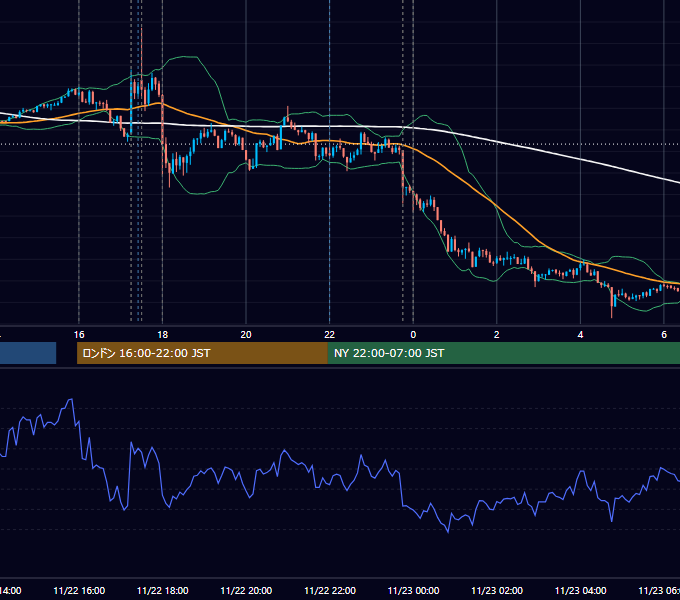Screen dimensions: 680x600
Task: Click hour label 20 under the chart
Action: click(246, 335)
